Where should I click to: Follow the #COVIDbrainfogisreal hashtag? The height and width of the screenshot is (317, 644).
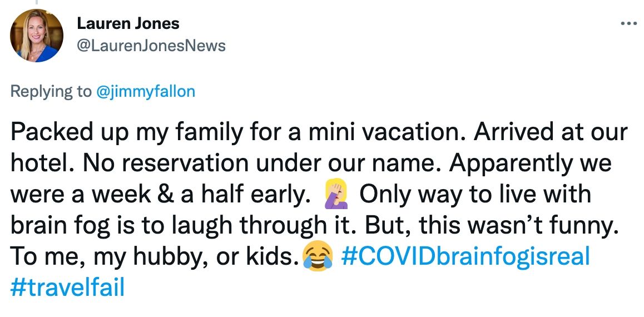point(464,257)
